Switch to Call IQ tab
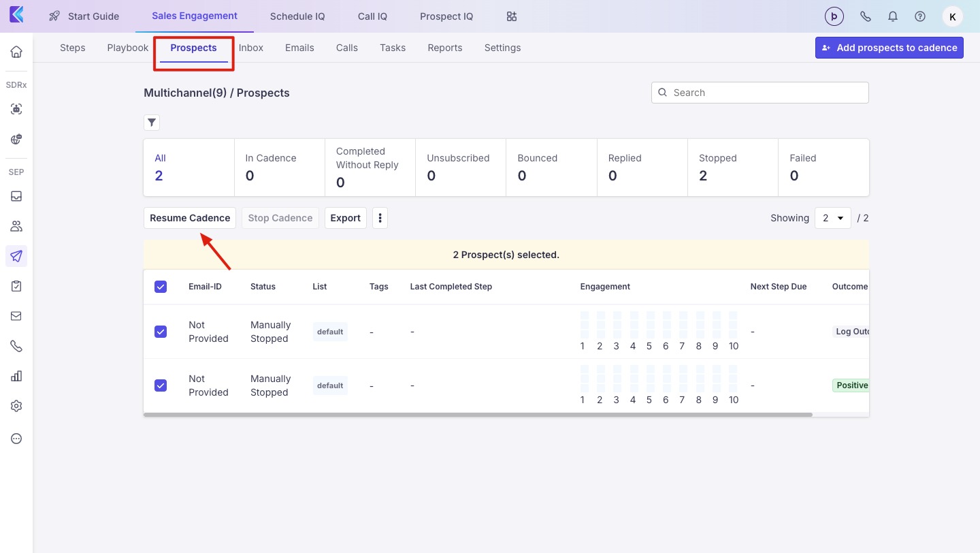The width and height of the screenshot is (980, 553). click(x=372, y=16)
